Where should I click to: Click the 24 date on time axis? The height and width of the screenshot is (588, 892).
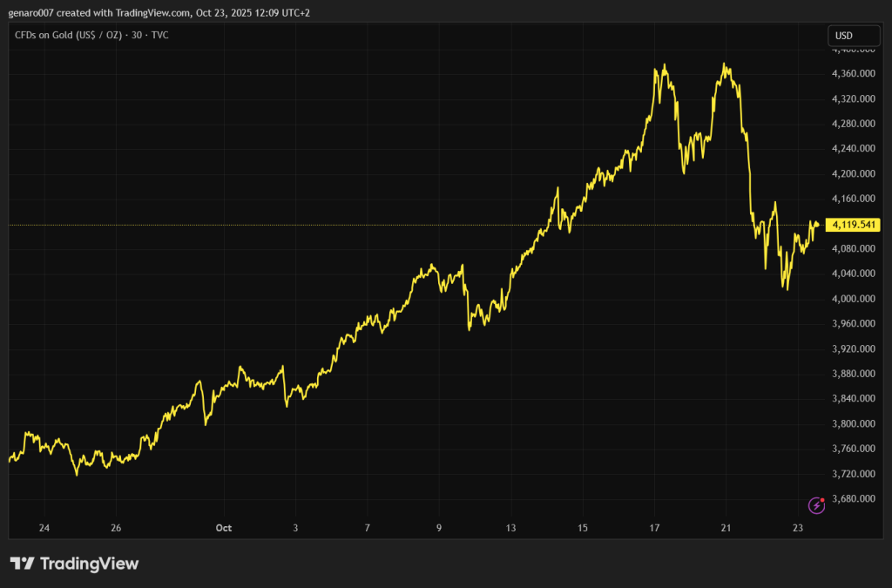(44, 528)
